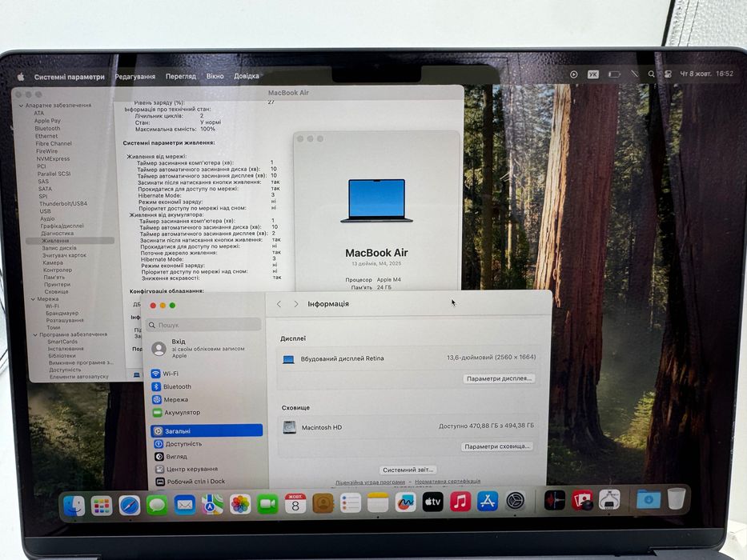Screen dimensions: 747x560
Task: Switch the УК input source in menu bar
Action: pos(592,74)
